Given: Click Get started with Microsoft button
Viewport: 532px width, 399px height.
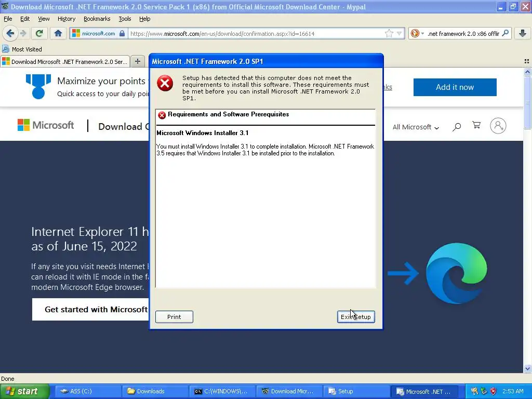Looking at the screenshot, I should (90, 310).
